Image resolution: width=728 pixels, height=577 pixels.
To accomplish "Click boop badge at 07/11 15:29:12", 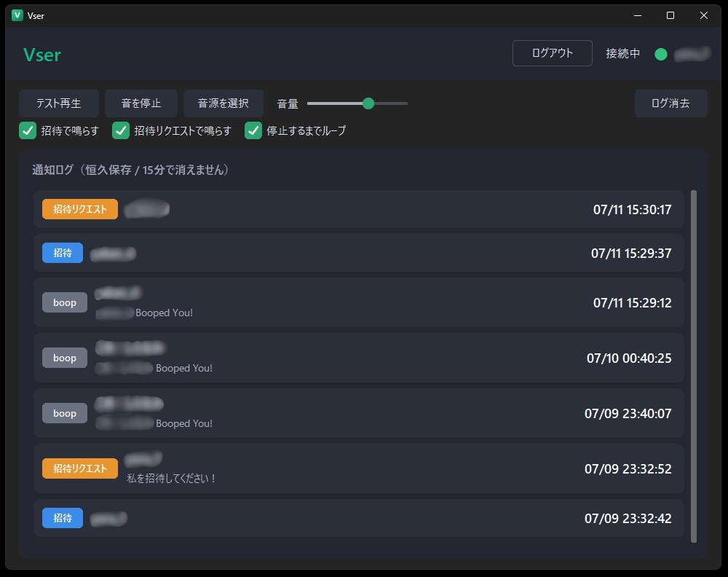I will (x=65, y=302).
